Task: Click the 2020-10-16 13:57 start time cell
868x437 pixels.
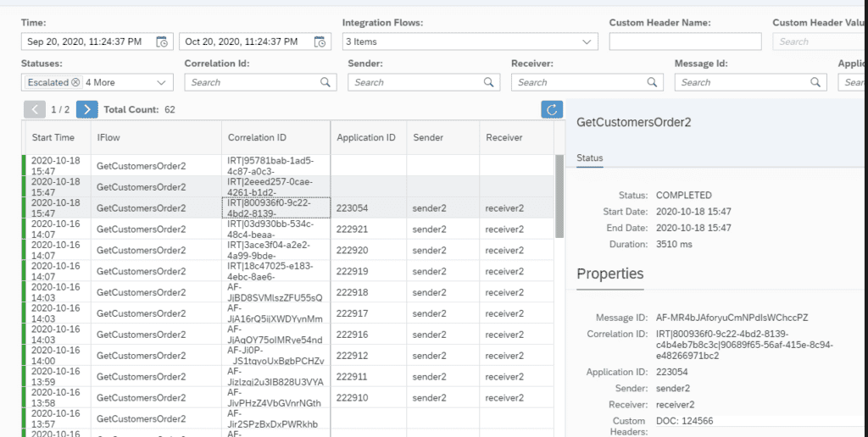Action: point(58,418)
